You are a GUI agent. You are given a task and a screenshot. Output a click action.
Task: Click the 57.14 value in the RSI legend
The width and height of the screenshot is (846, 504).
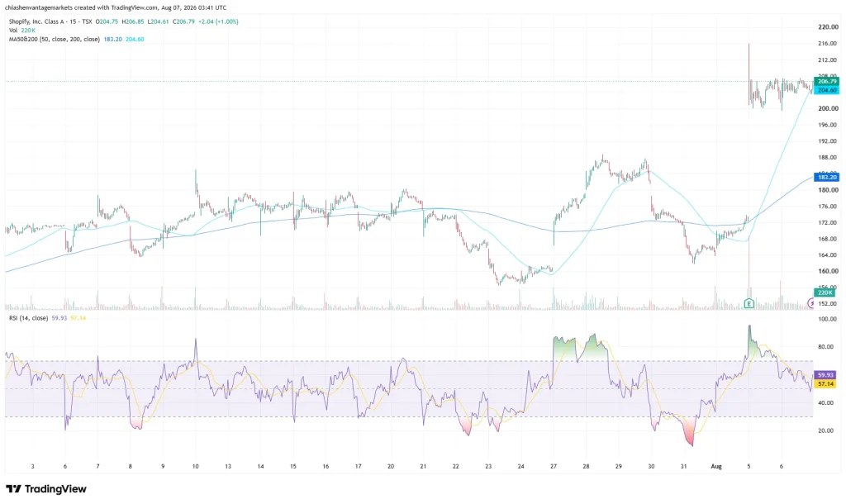(78, 318)
